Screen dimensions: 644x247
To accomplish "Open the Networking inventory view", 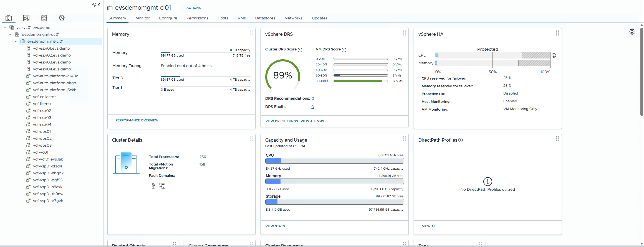I will click(x=62, y=18).
